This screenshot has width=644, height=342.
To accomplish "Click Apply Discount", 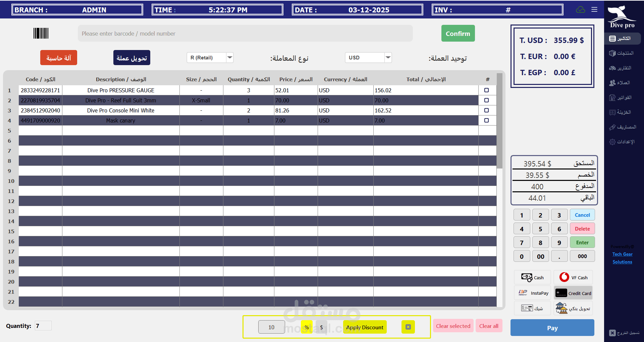I will tap(365, 327).
